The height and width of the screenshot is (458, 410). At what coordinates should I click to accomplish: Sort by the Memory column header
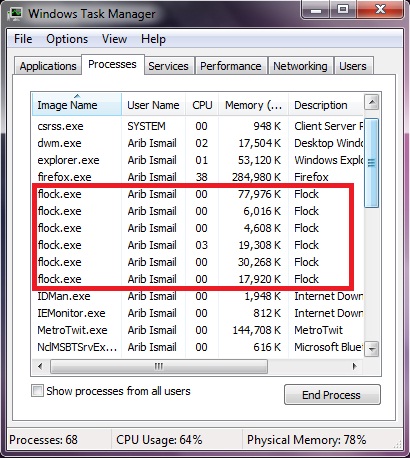pyautogui.click(x=253, y=105)
